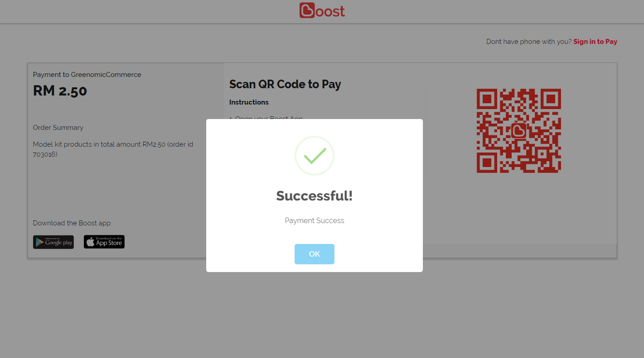Screen dimensions: 644x358
Task: Open the Google Play download badge
Action: coord(53,242)
